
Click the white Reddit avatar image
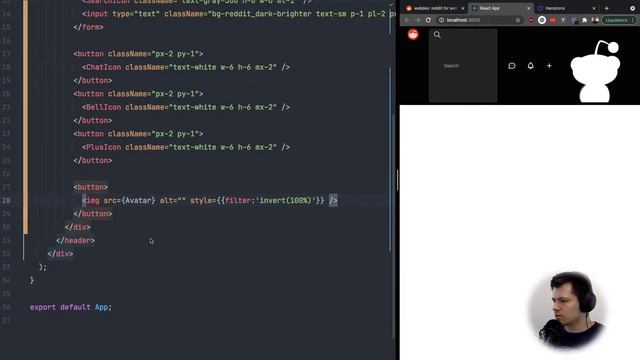tap(596, 71)
